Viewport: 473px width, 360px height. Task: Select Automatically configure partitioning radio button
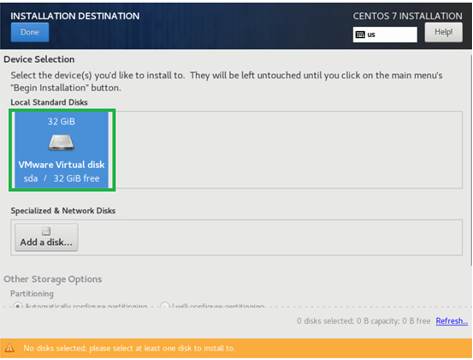pos(18,306)
